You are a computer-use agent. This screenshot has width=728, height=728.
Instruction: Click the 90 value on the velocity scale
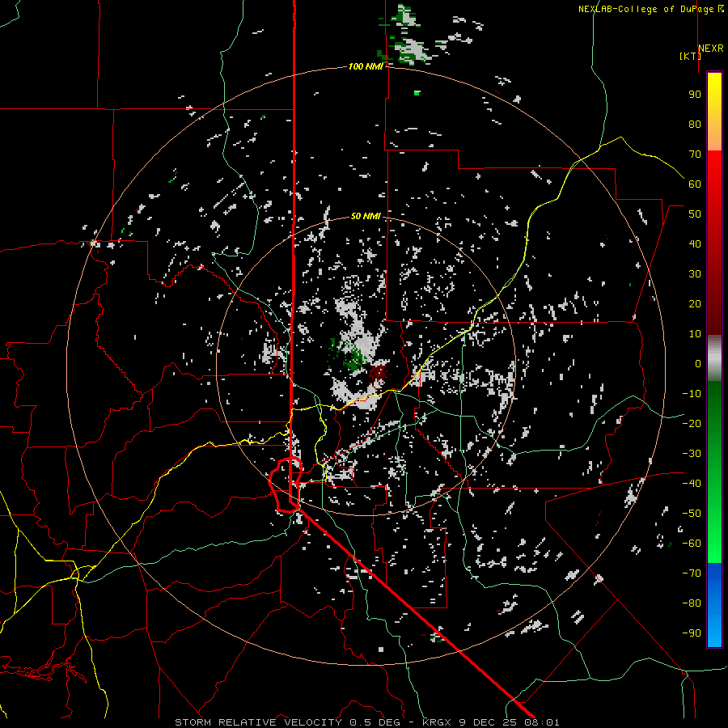(695, 95)
